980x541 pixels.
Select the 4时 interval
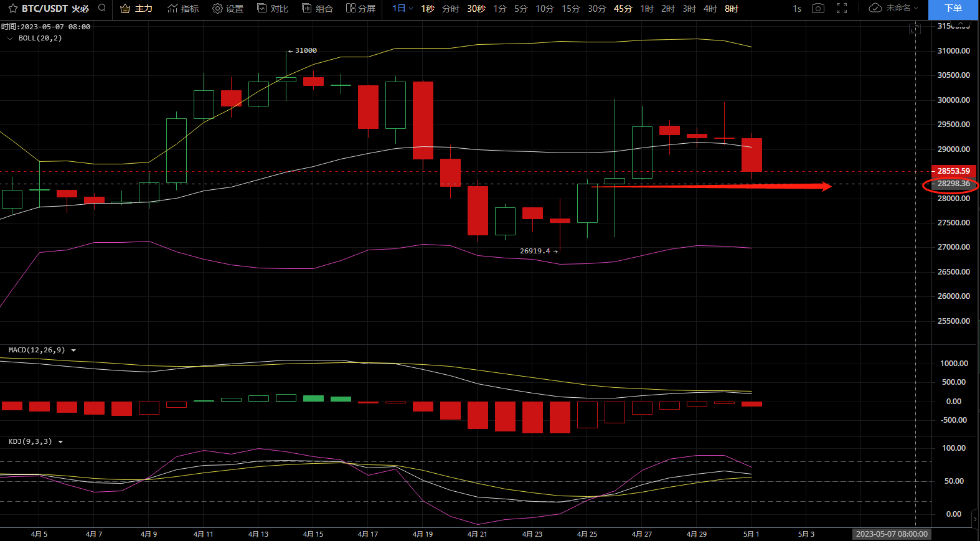click(x=710, y=9)
